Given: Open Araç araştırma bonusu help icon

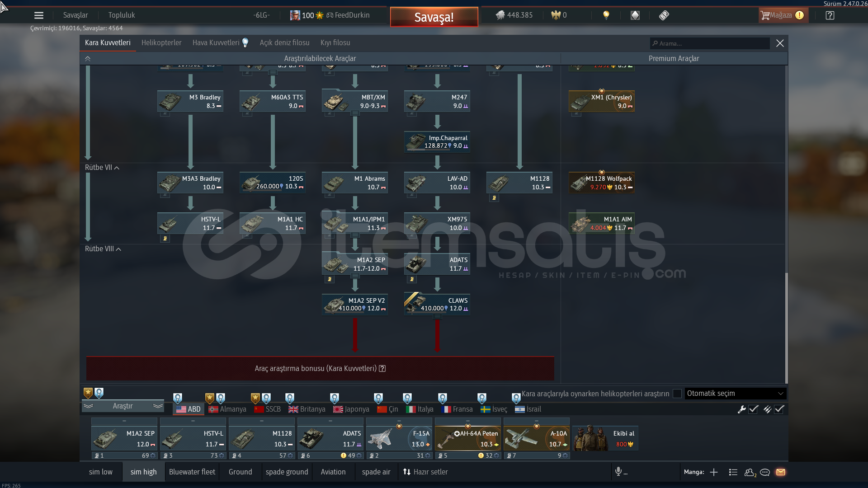Looking at the screenshot, I should [x=382, y=369].
